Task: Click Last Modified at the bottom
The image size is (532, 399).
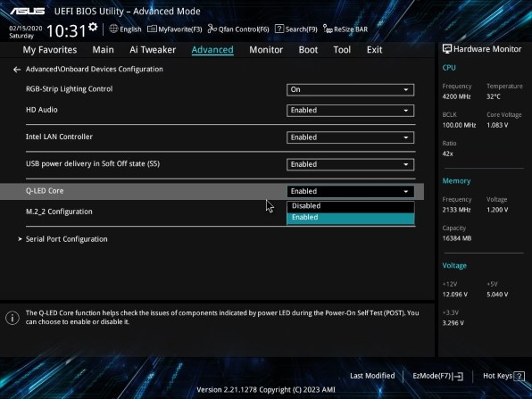Action: [372, 376]
